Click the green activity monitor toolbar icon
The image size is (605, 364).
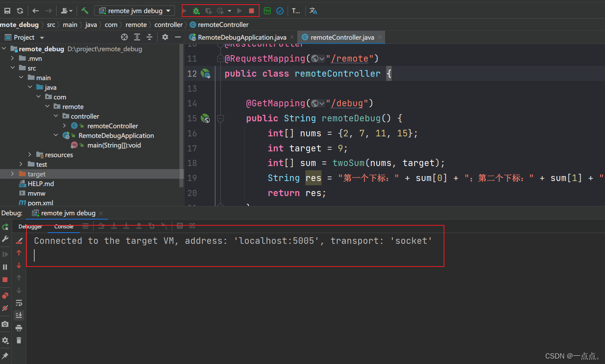tap(267, 11)
